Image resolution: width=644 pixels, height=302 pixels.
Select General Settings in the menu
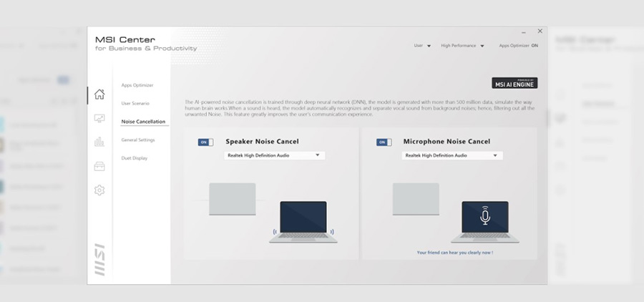coord(138,140)
